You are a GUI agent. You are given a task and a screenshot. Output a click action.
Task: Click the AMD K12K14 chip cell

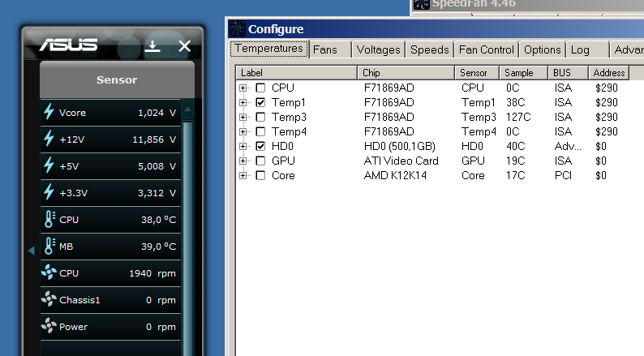tap(395, 175)
